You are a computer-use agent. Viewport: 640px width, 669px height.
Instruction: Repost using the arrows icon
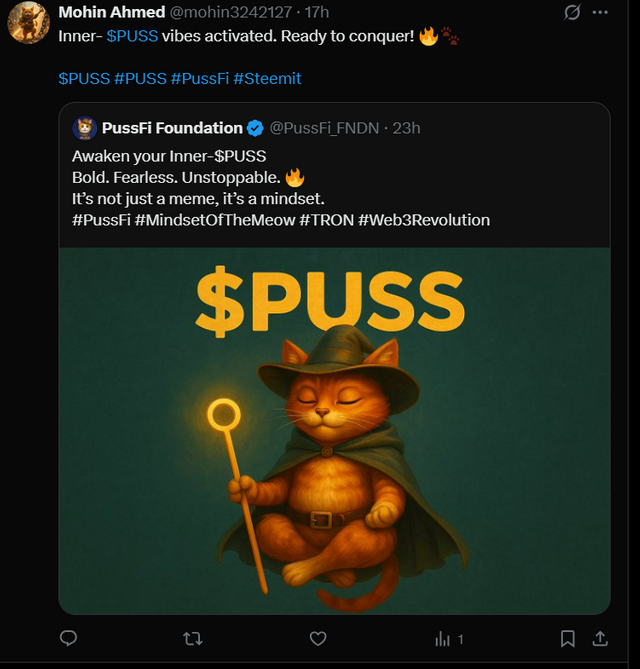193,638
